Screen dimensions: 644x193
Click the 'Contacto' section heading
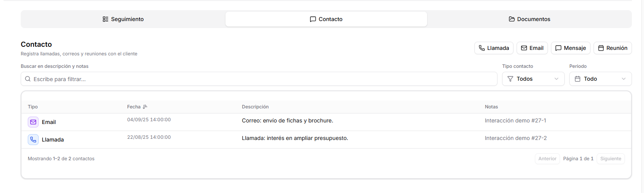[36, 44]
